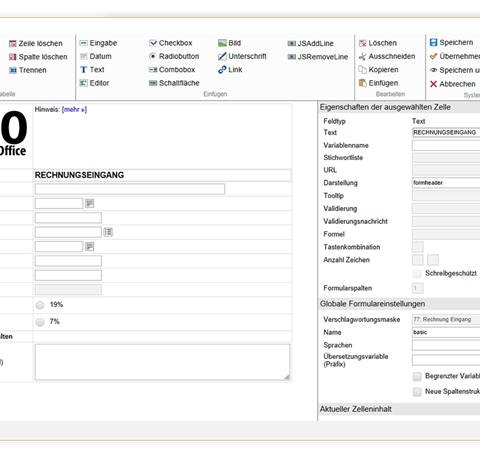The height and width of the screenshot is (460, 480).
Task: Click the JSRemoveLine tool
Action: pos(318,57)
